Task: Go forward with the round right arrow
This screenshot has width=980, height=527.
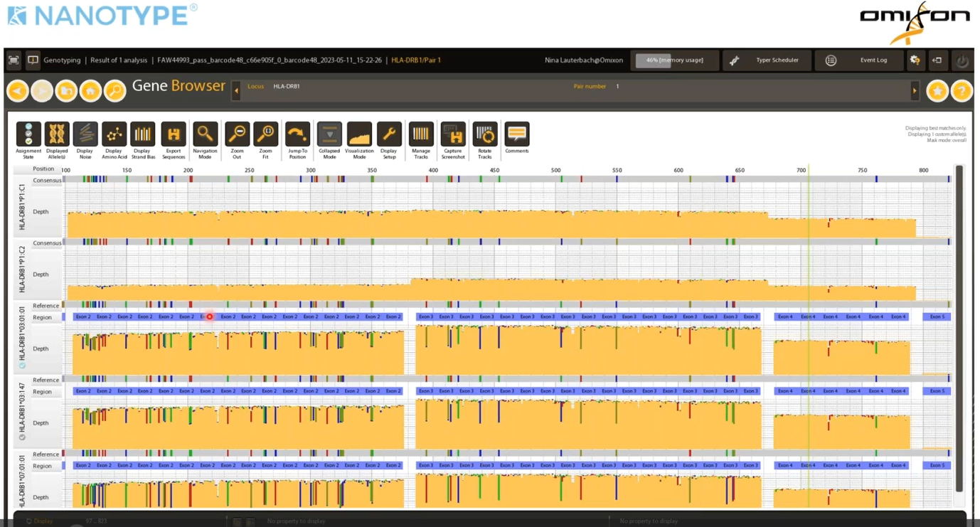Action: tap(42, 90)
